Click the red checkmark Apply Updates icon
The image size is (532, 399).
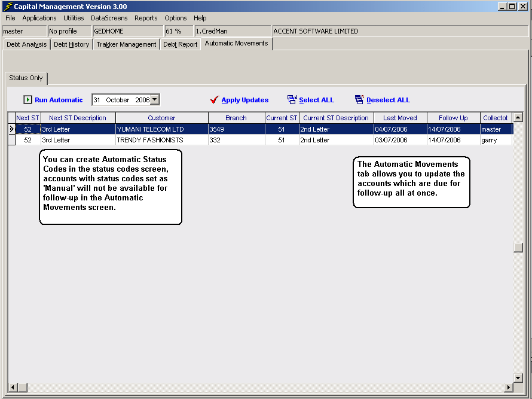click(x=215, y=99)
